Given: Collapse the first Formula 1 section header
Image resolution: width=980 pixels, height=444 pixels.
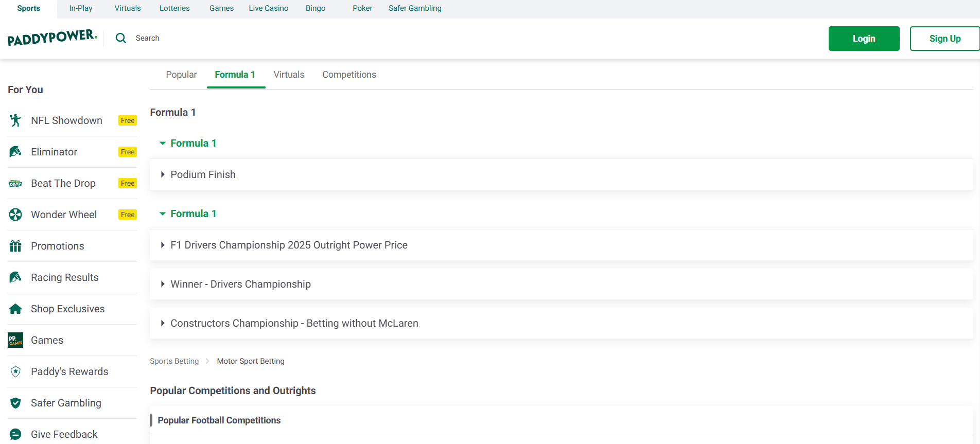Looking at the screenshot, I should [x=188, y=143].
